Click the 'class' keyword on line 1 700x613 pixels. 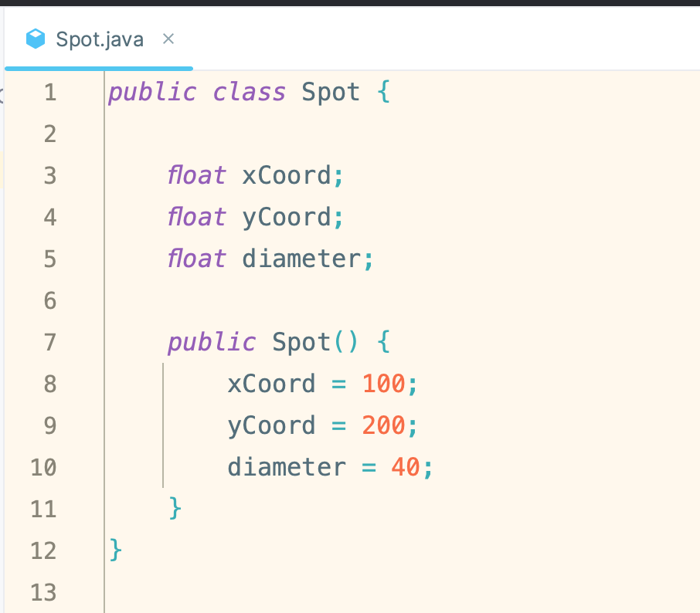pos(249,93)
